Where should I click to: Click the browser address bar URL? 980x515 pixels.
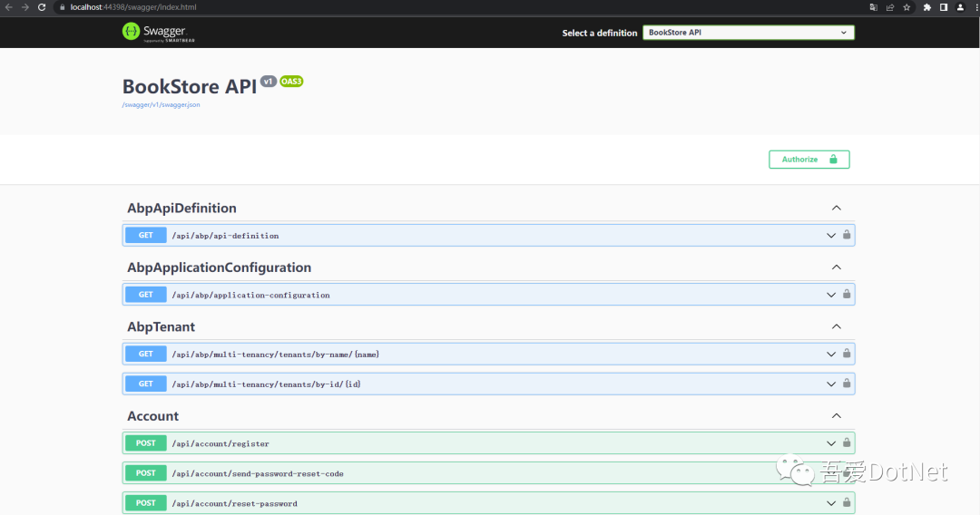tap(133, 7)
